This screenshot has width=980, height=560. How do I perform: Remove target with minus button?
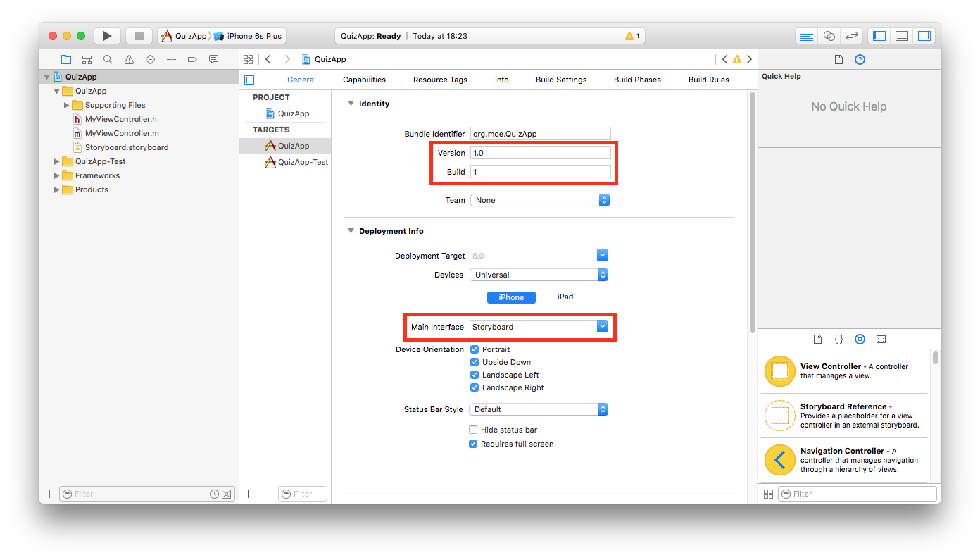[x=265, y=494]
